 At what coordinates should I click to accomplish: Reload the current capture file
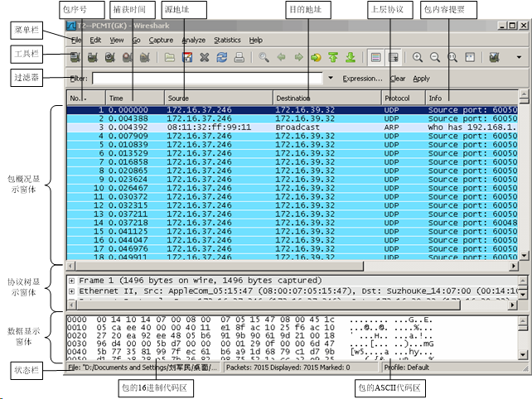click(x=222, y=57)
